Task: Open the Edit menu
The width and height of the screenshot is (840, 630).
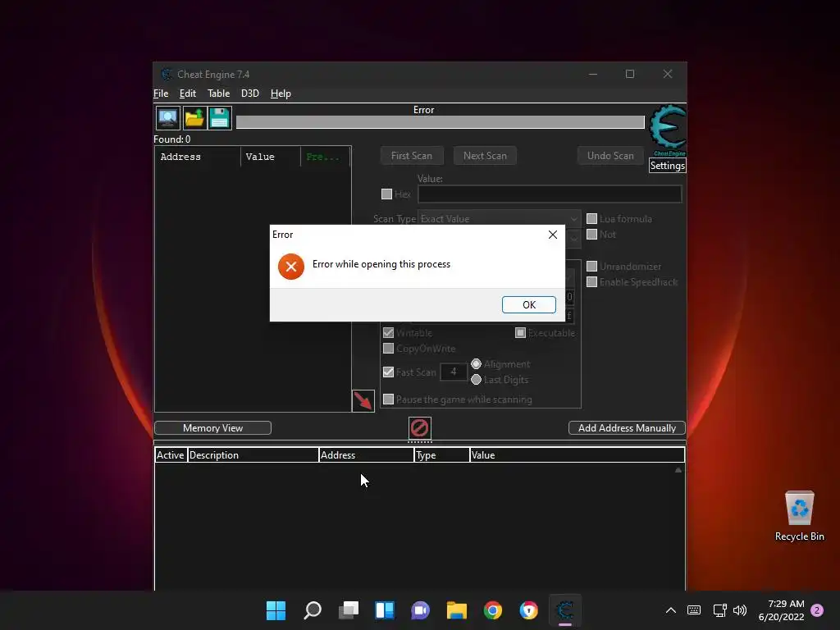Action: click(188, 94)
